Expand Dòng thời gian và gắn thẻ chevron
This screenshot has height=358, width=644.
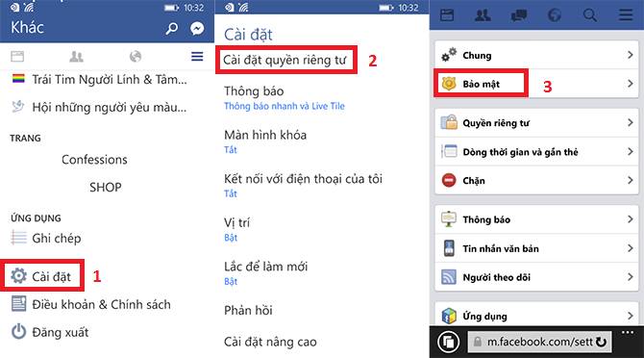(x=630, y=151)
